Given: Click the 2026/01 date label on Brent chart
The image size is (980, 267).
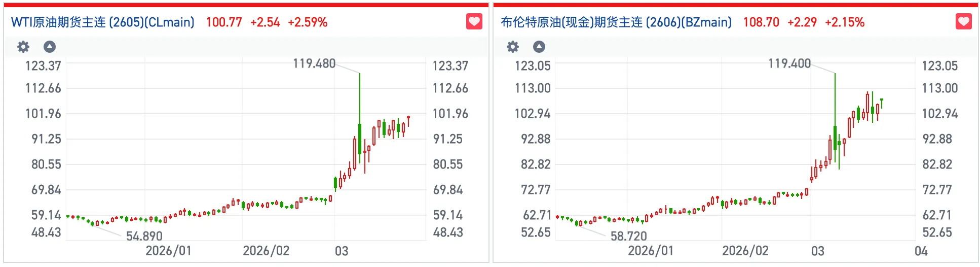Looking at the screenshot, I should tap(651, 251).
